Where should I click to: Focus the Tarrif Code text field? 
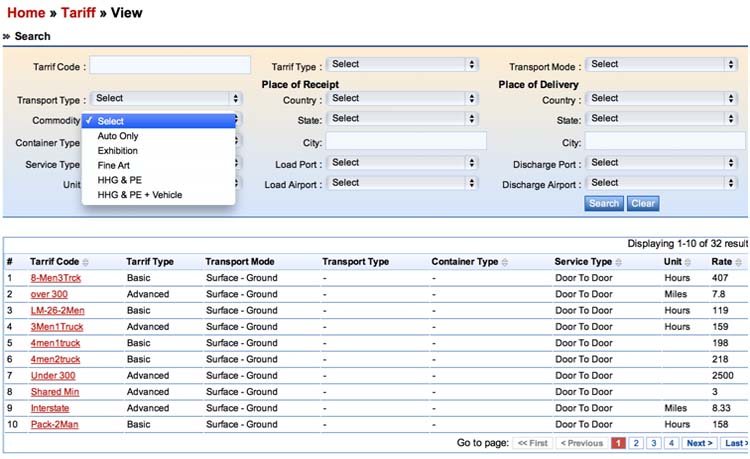(170, 65)
